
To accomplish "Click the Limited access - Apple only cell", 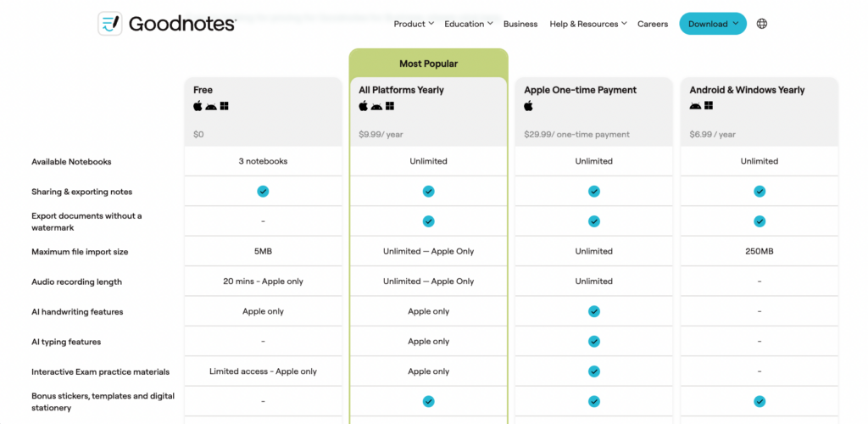I will coord(263,371).
